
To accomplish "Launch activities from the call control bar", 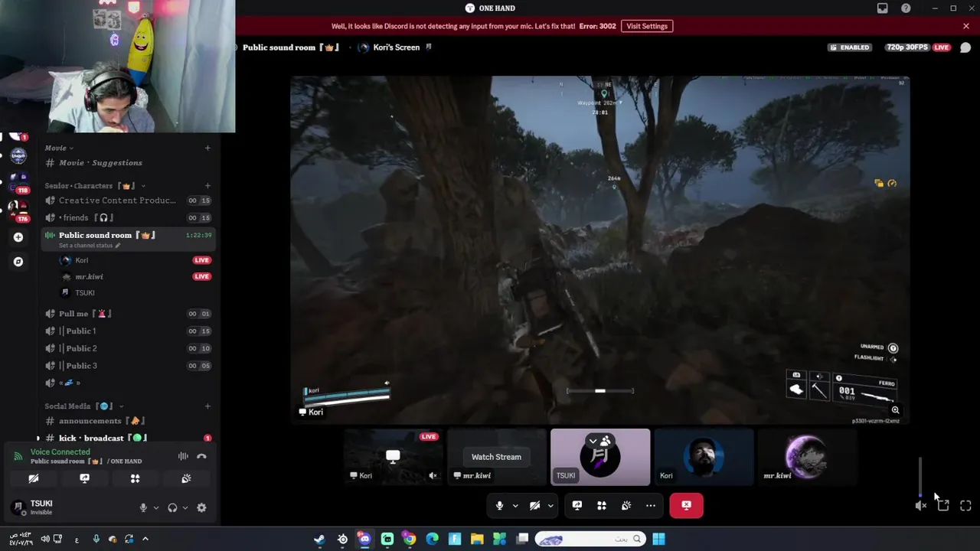I will click(601, 505).
